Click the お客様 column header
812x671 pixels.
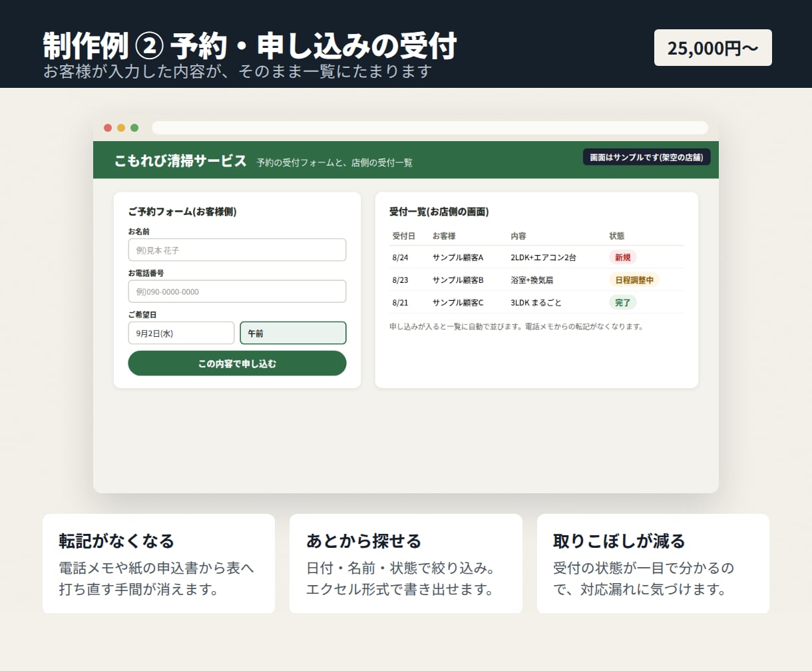(x=444, y=236)
